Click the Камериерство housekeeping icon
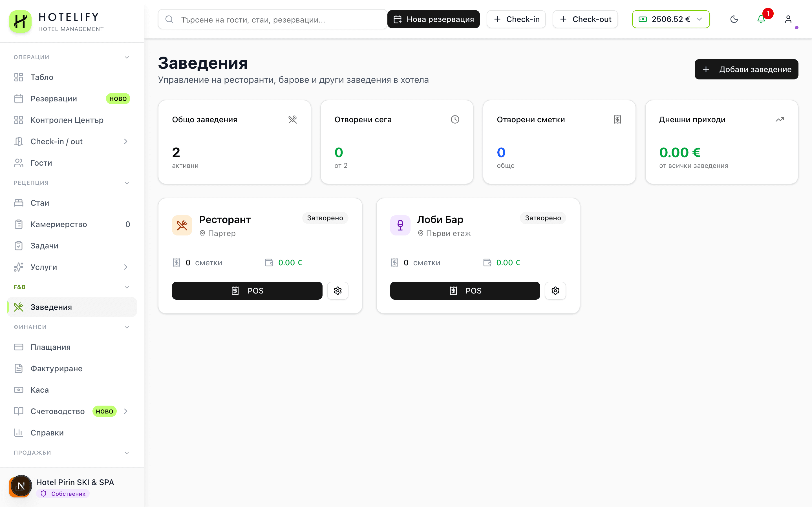 19,224
